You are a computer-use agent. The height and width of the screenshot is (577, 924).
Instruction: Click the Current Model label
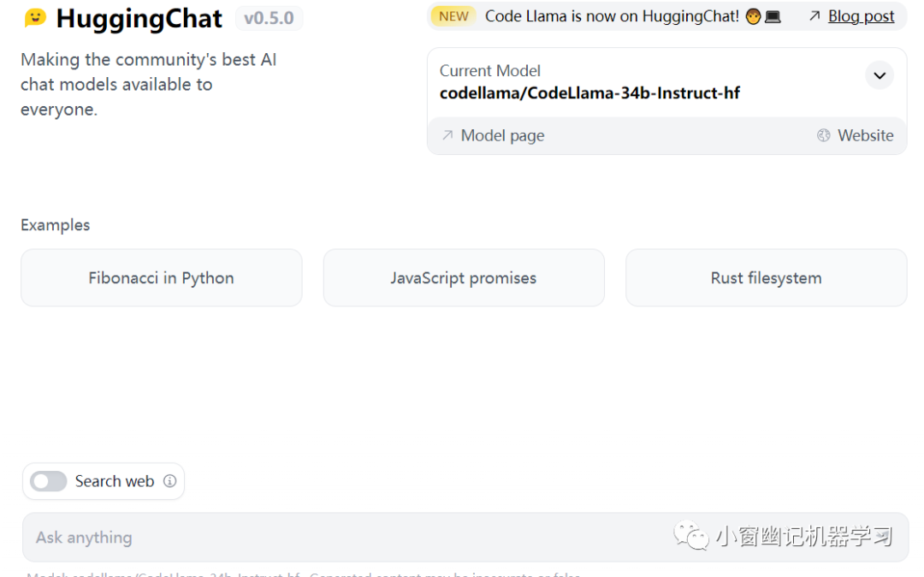(x=489, y=71)
